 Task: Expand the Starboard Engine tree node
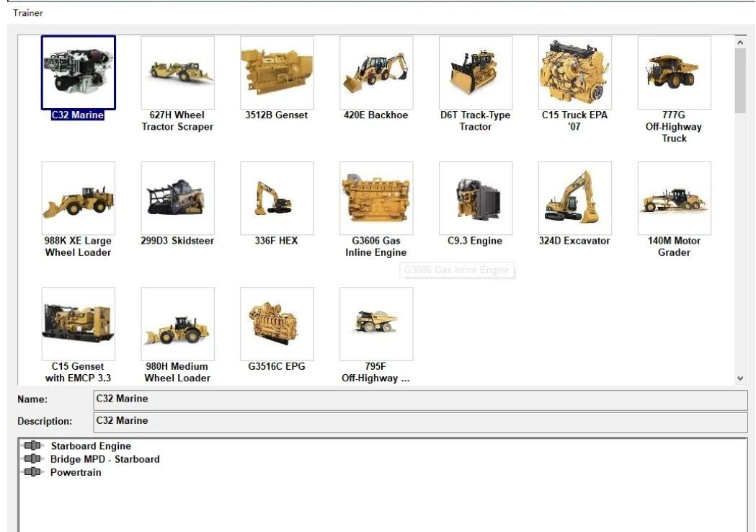coord(32,446)
